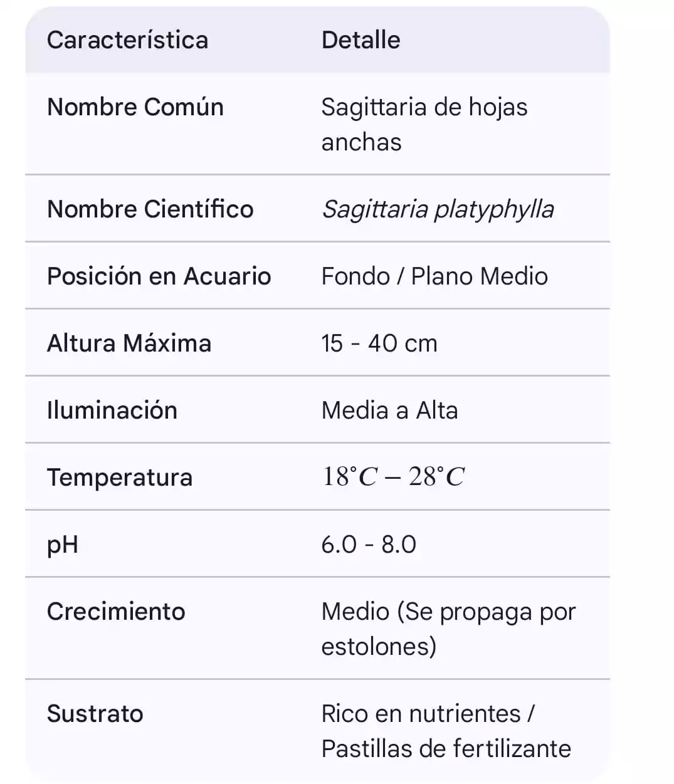Select the 'Media a Alta' value

[389, 410]
